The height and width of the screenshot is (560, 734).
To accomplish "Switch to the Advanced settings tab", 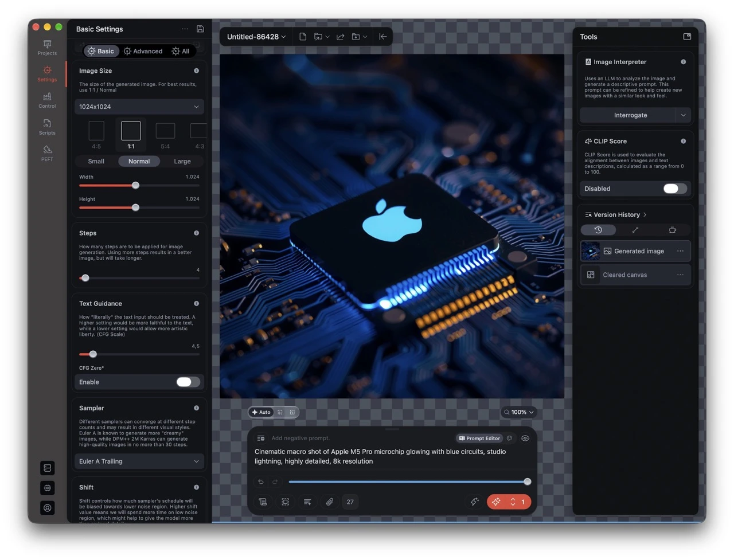I will pos(143,51).
